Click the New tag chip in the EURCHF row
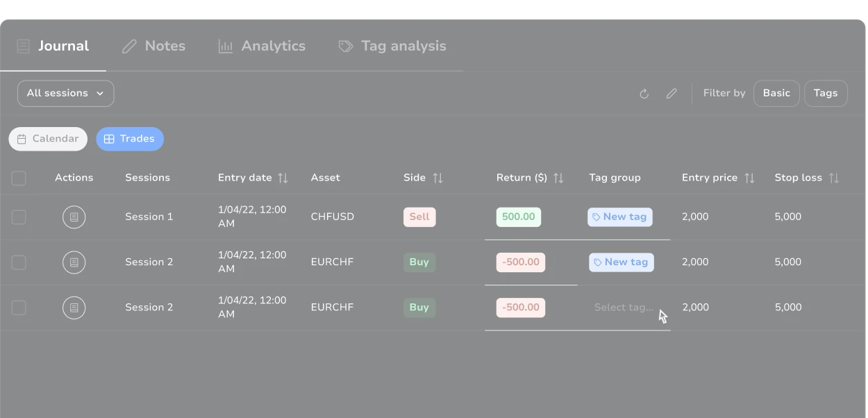 tap(621, 262)
